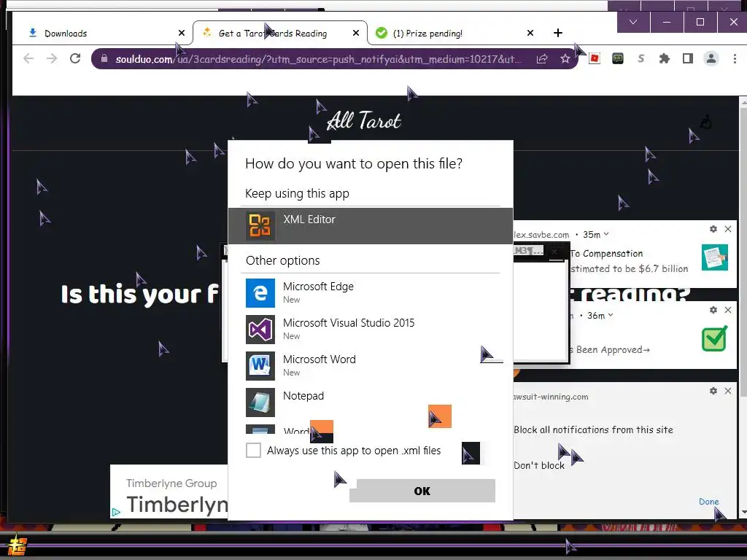Open Chrome three-dot menu
747x560 pixels.
(734, 58)
